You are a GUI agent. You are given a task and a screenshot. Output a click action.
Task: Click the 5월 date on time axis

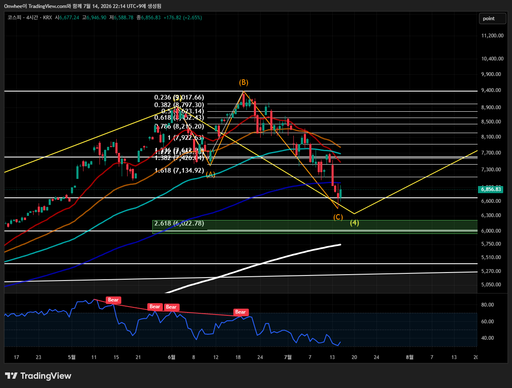coord(72,357)
